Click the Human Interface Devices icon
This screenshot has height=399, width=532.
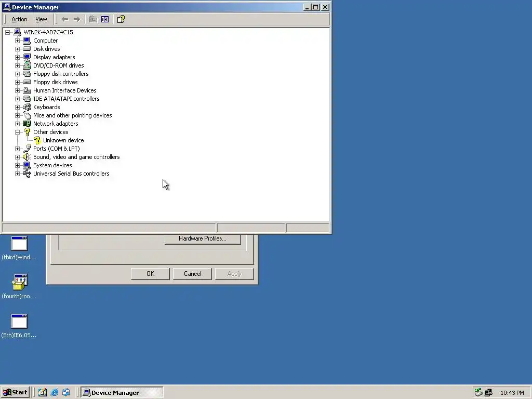[x=27, y=90]
